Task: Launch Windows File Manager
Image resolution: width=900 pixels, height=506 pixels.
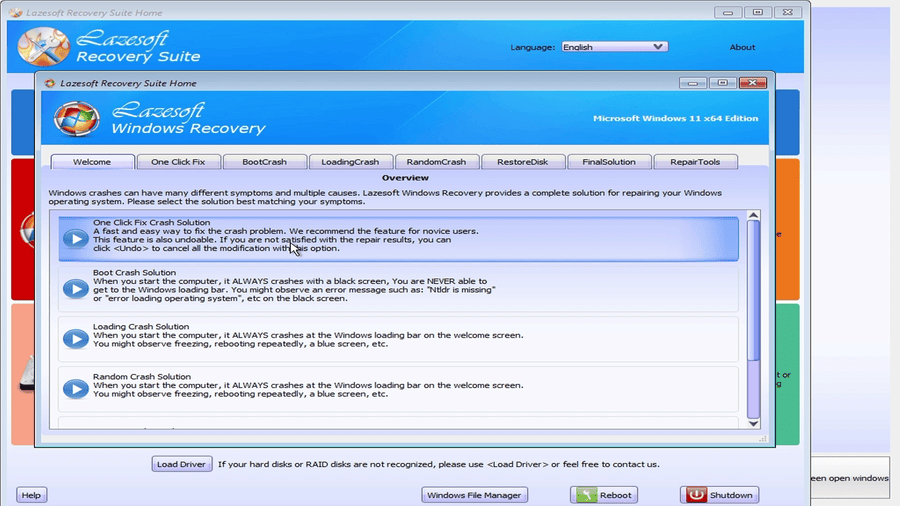Action: 474,495
